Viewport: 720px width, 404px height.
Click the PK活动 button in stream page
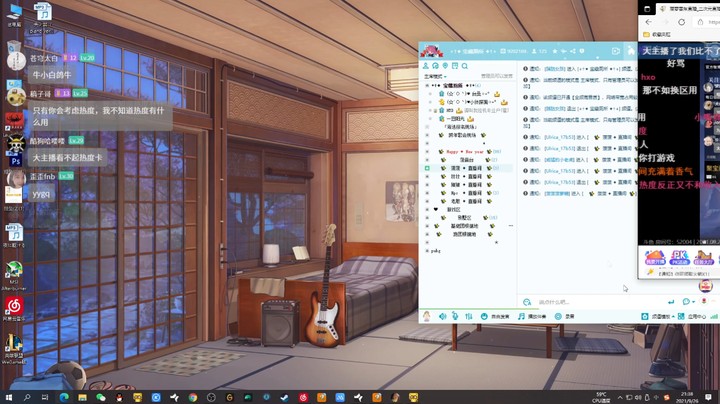pos(679,258)
